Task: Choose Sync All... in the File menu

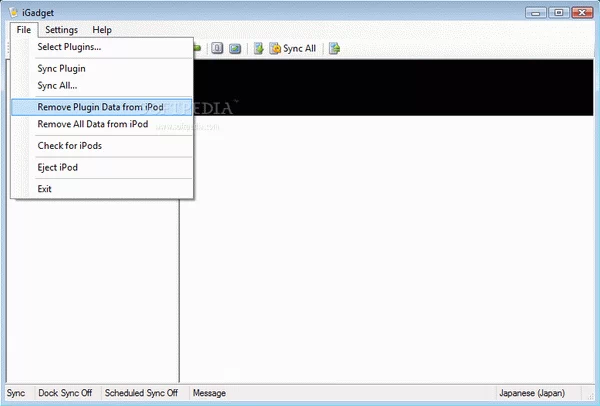Action: (x=102, y=86)
